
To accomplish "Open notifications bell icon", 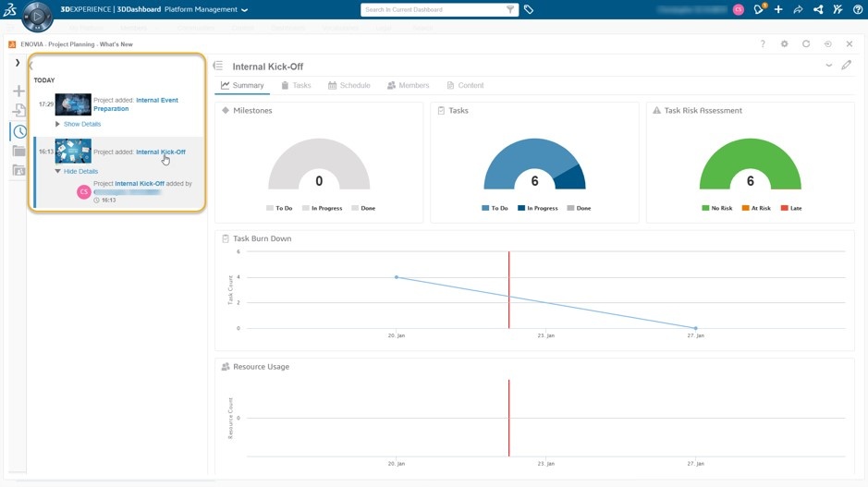I will [x=759, y=9].
